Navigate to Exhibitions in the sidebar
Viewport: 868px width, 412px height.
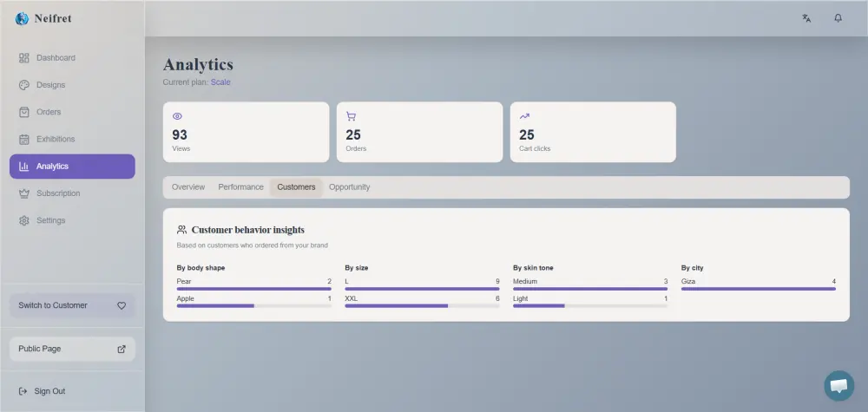[x=72, y=140]
